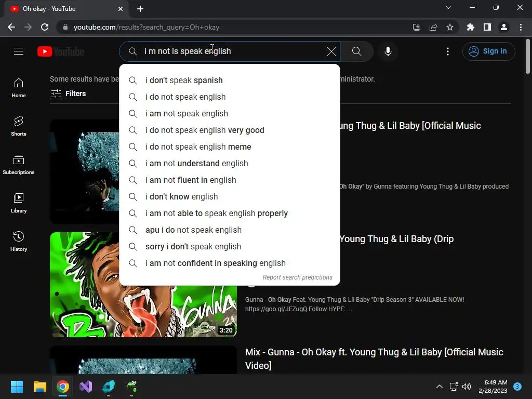Reload the page with the refresh icon

45,27
